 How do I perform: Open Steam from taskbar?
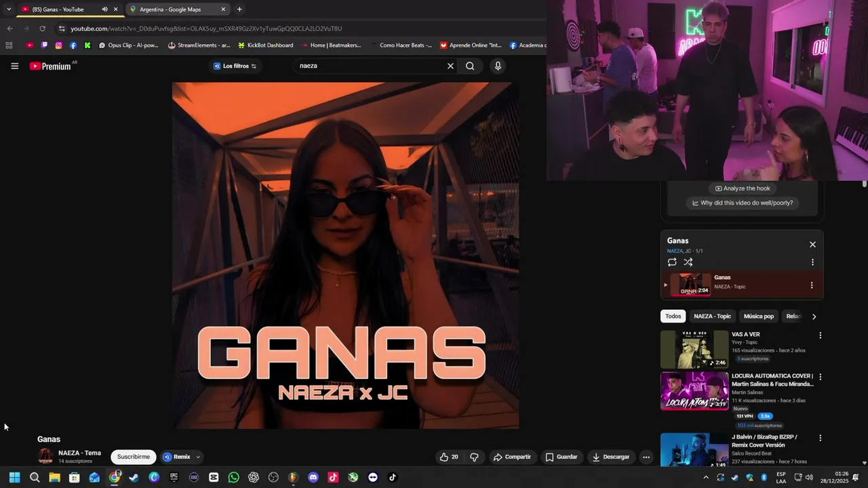pyautogui.click(x=134, y=477)
